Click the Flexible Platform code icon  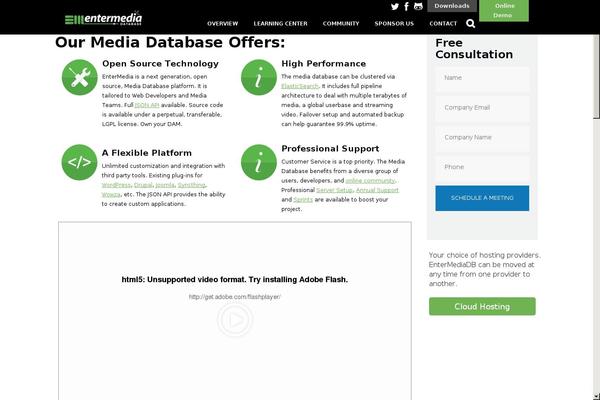point(80,162)
